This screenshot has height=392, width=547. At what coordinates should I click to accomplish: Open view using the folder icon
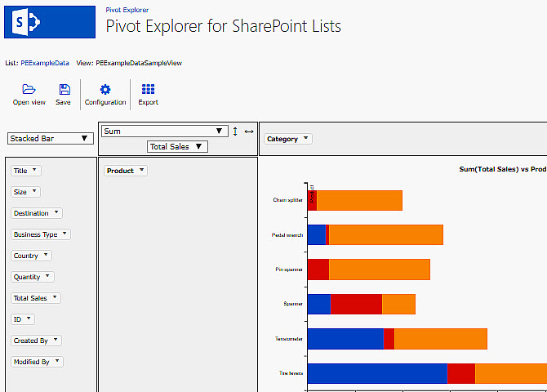pyautogui.click(x=29, y=89)
